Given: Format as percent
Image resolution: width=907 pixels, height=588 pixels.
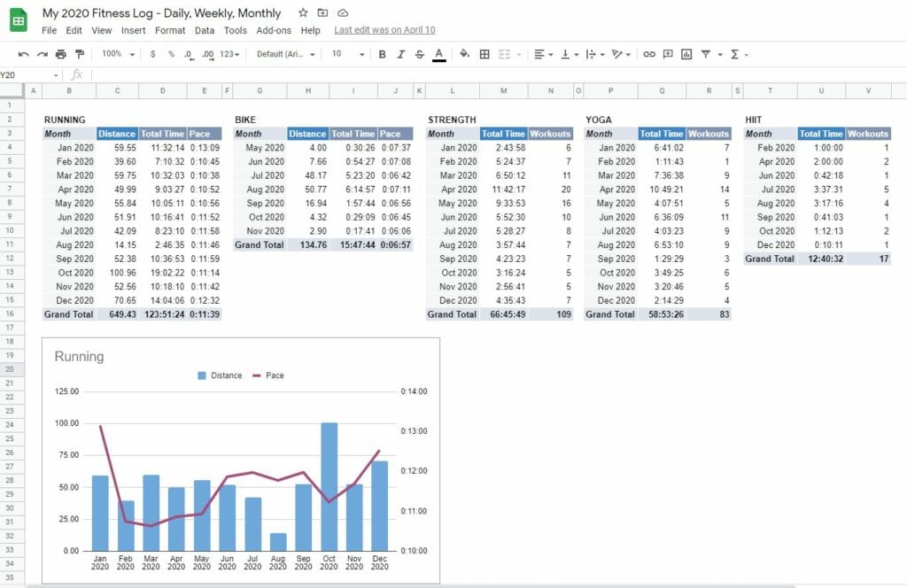Looking at the screenshot, I should [171, 54].
